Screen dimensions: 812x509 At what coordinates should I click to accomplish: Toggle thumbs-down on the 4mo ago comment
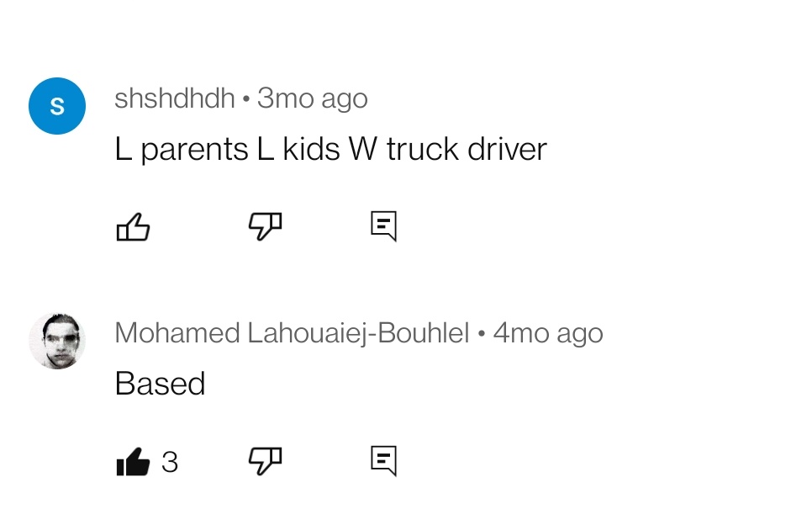[265, 461]
